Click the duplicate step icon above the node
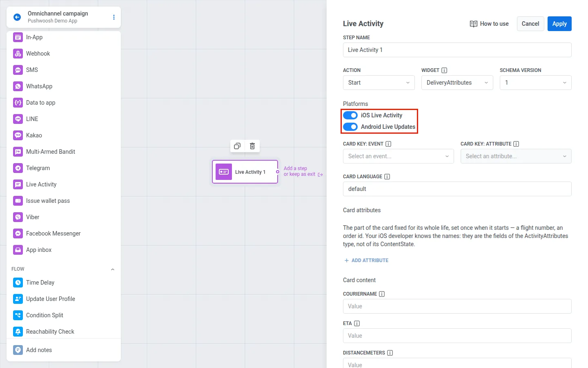The height and width of the screenshot is (368, 588). [x=237, y=146]
